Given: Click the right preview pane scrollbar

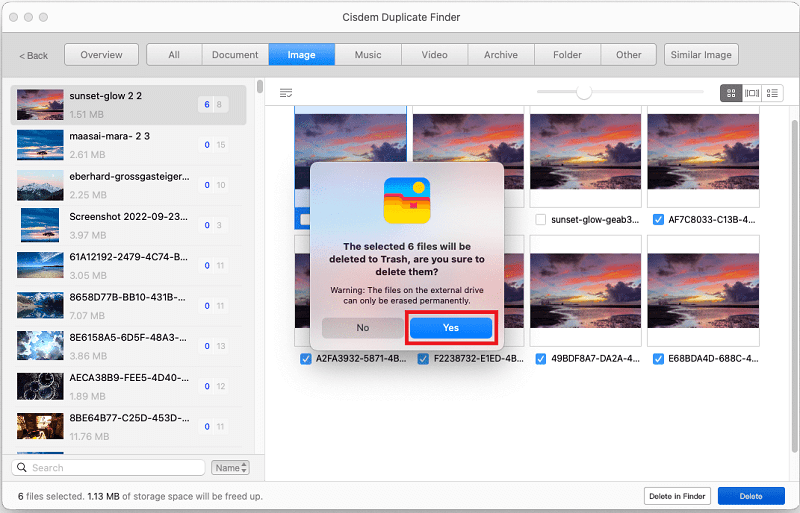Looking at the screenshot, I should (794, 286).
